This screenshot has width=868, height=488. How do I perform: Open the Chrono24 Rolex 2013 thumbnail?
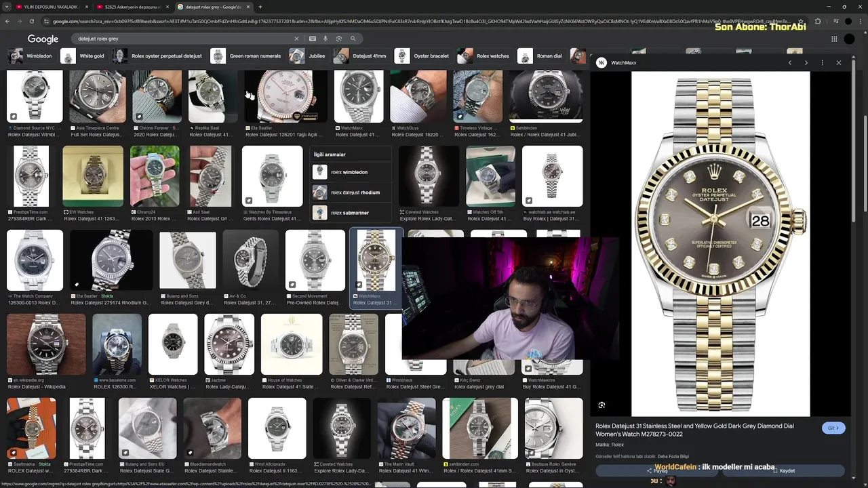click(x=155, y=176)
